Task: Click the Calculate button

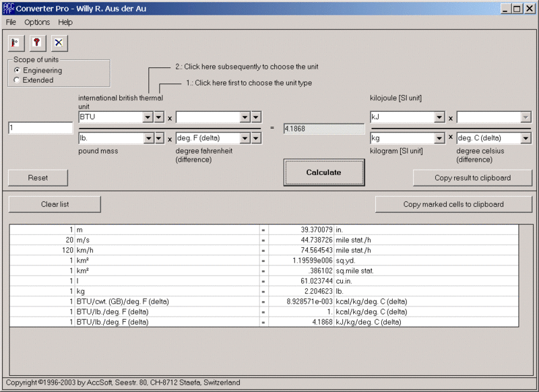Action: pyautogui.click(x=324, y=172)
